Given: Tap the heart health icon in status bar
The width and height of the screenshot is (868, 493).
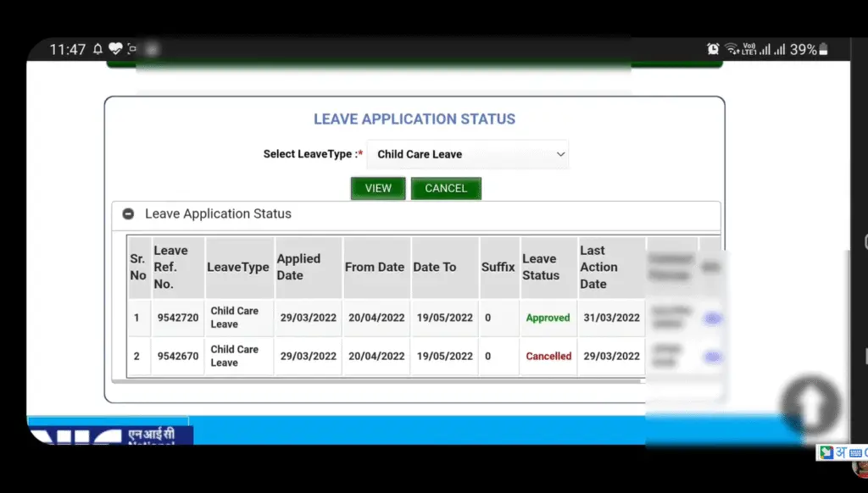Looking at the screenshot, I should tap(115, 49).
